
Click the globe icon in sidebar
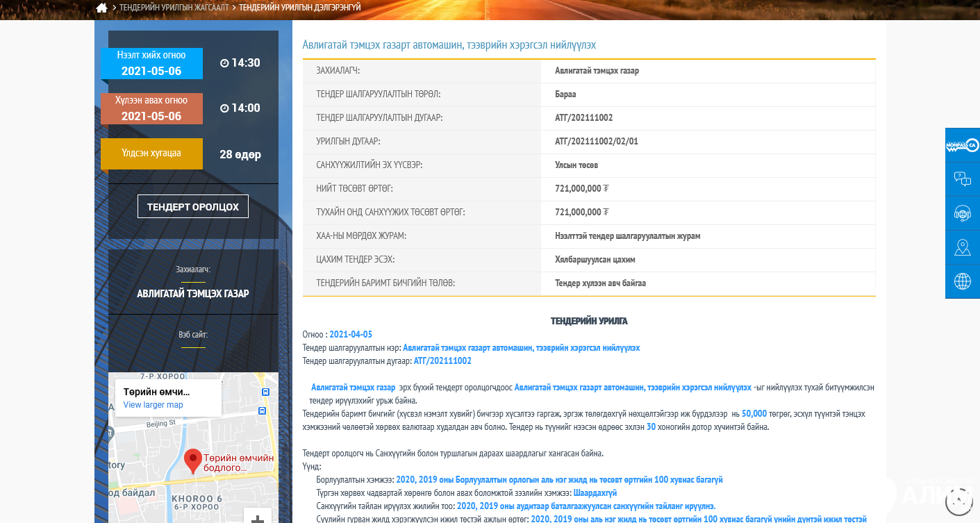962,281
